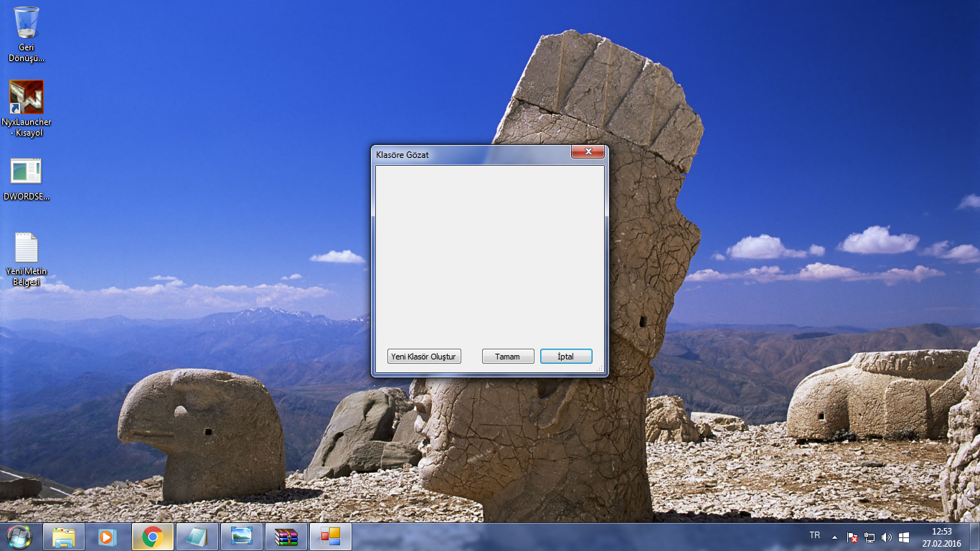Open the picture viewer taskbar icon
Image resolution: width=980 pixels, height=551 pixels.
point(242,537)
